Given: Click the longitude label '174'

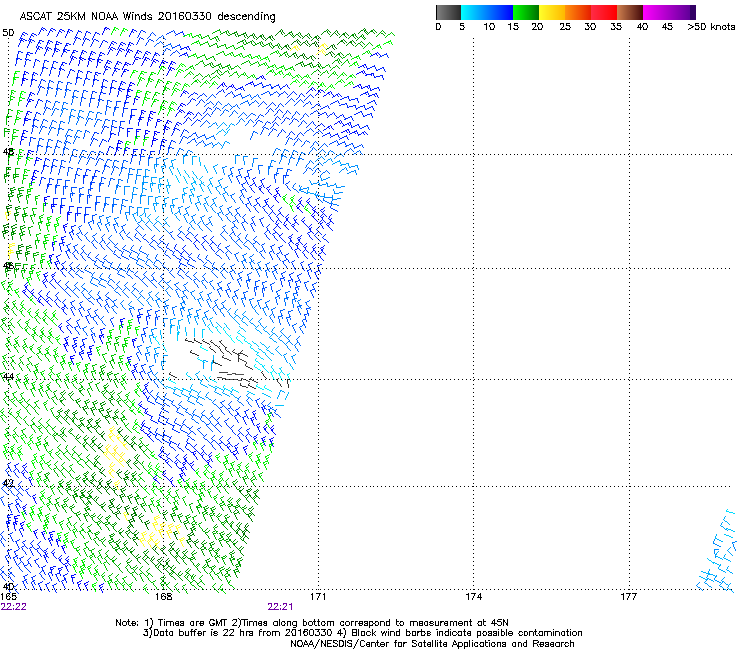Looking at the screenshot, I should point(473,597).
